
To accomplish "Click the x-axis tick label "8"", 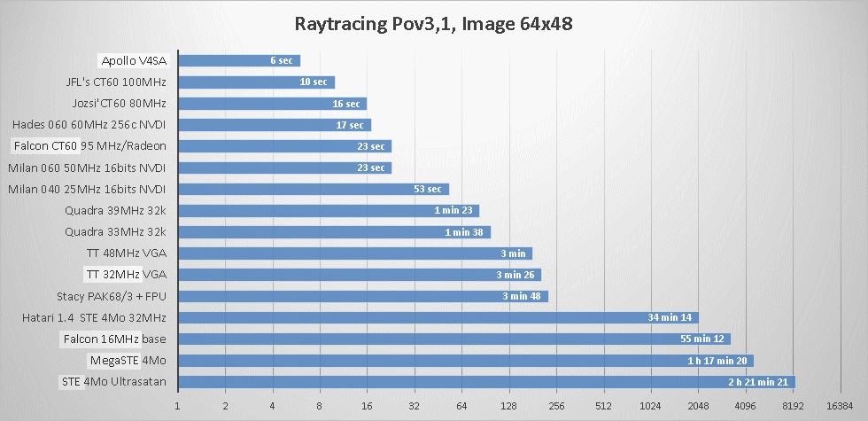I will click(x=320, y=406).
